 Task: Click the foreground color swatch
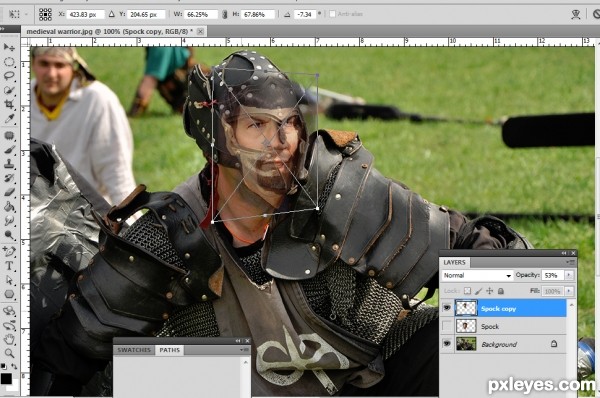pos(6,379)
